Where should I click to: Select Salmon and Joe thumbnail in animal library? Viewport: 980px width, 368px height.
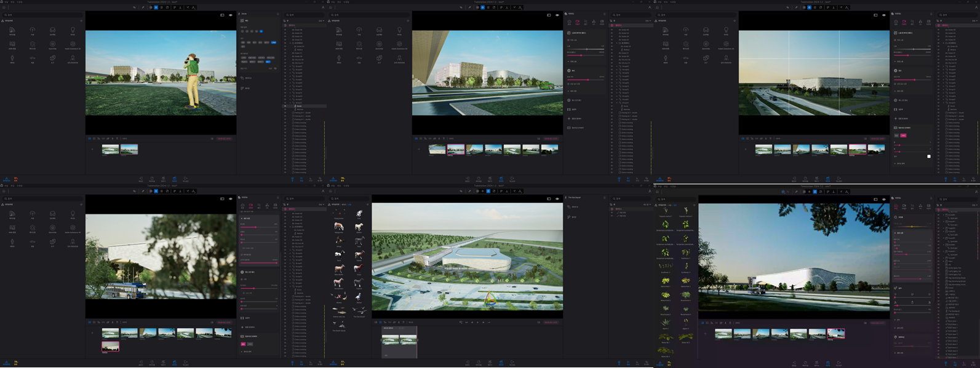point(339,310)
